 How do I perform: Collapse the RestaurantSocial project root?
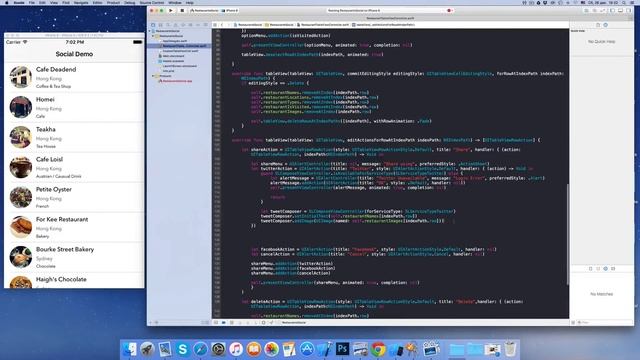point(149,31)
